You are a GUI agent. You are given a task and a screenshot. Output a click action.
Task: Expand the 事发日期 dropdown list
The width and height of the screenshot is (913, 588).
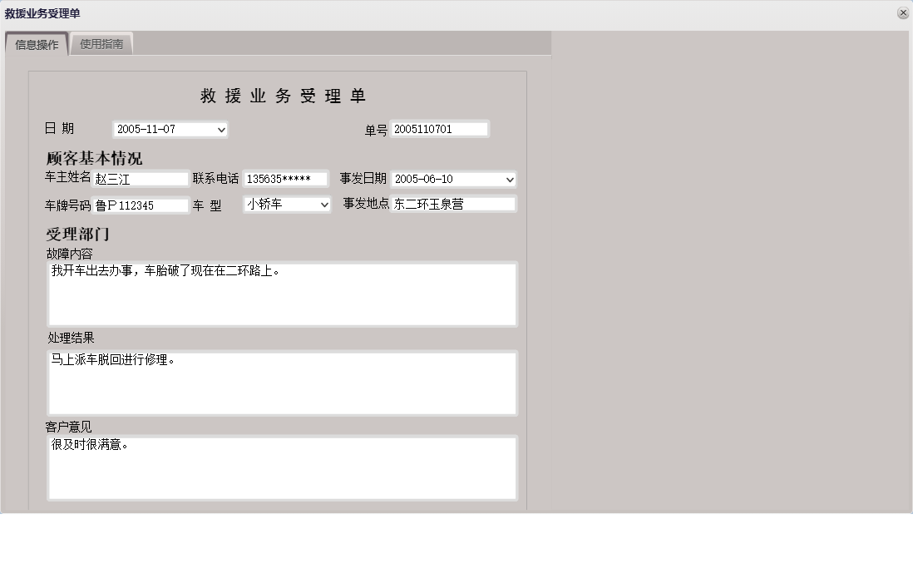coord(508,179)
